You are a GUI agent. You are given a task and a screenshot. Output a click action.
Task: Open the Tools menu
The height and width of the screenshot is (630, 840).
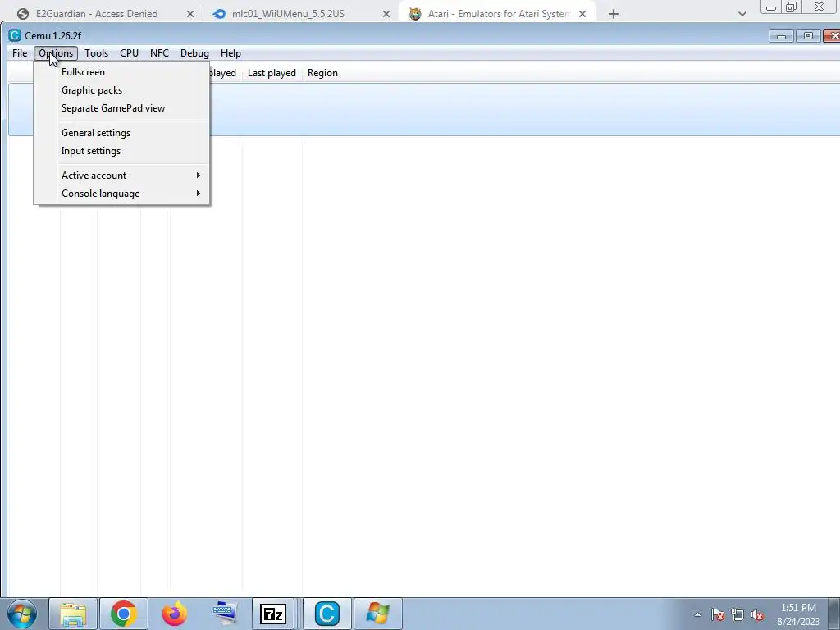[x=97, y=53]
